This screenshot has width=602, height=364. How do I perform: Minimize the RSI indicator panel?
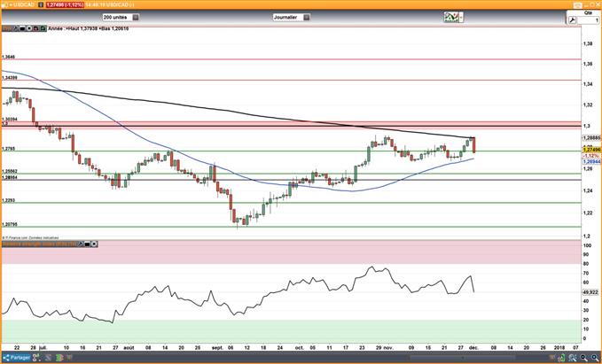point(88,244)
